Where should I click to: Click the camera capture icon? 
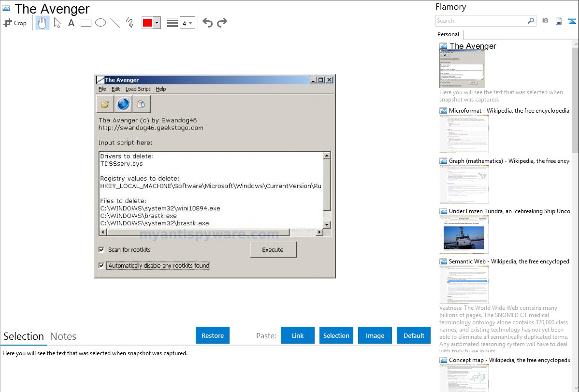click(x=545, y=21)
